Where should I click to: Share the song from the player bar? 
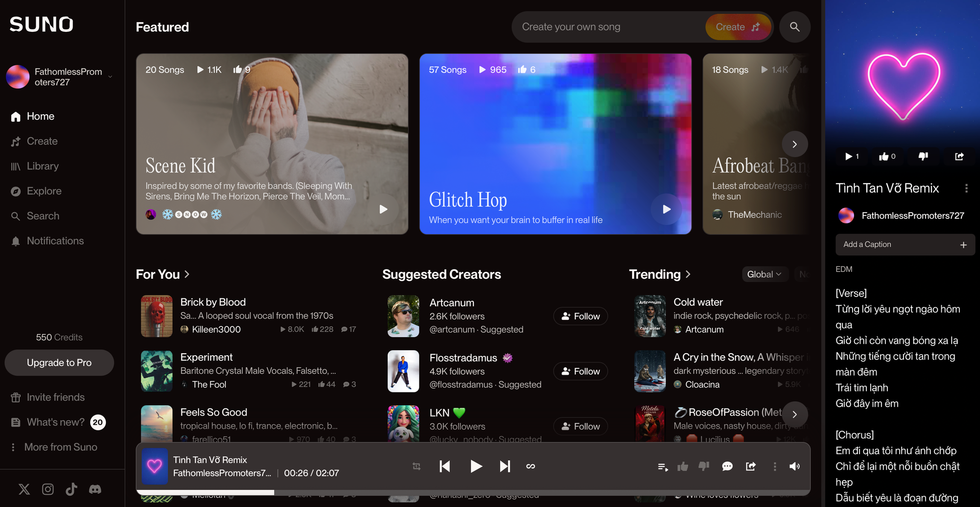(751, 466)
